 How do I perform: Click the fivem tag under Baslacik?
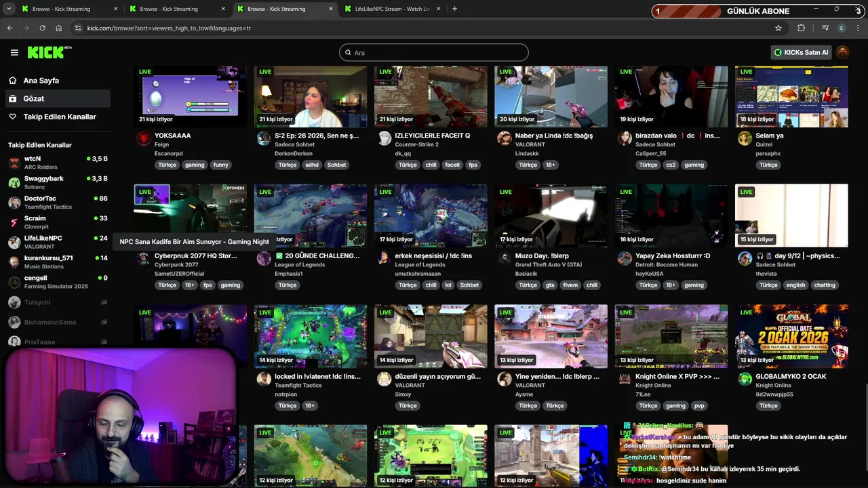tap(571, 285)
